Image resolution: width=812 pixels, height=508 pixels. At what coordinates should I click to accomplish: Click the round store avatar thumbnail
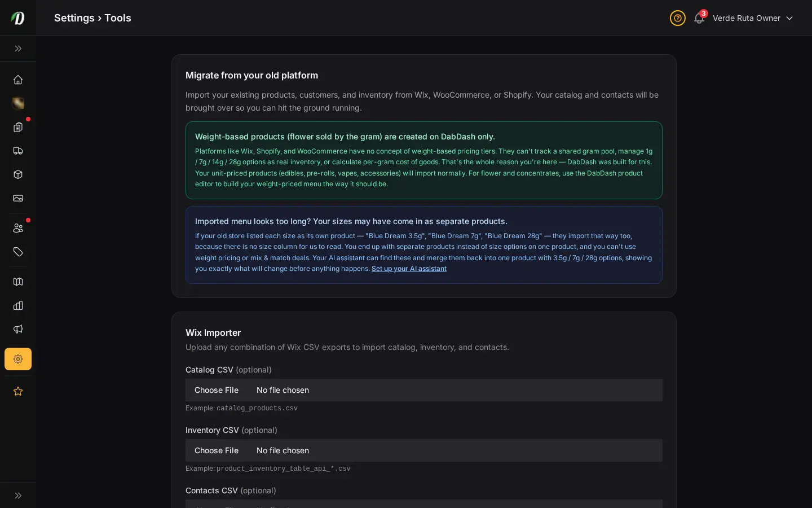pos(18,103)
